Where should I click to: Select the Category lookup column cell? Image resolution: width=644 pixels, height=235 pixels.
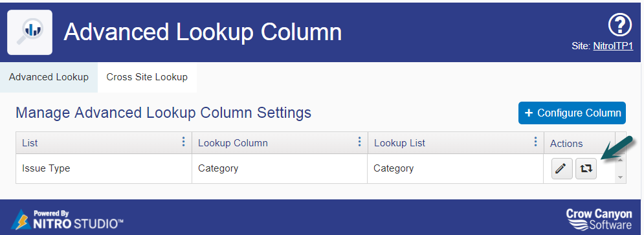(280, 168)
